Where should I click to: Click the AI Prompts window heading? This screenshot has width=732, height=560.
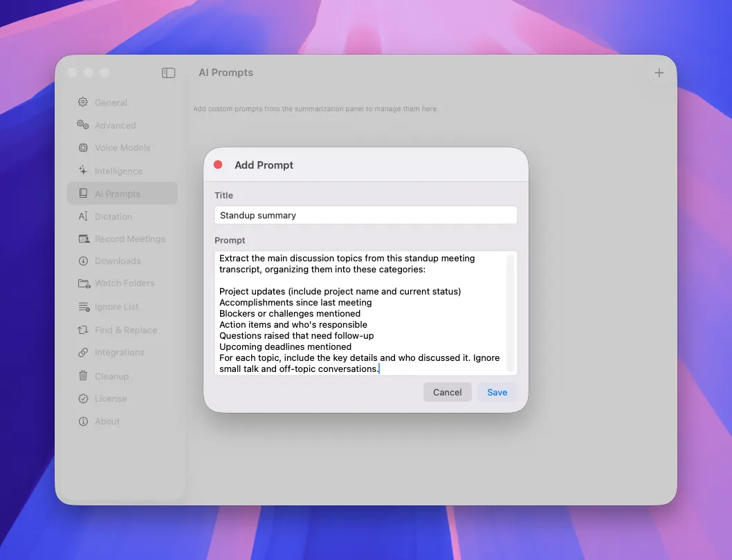226,73
